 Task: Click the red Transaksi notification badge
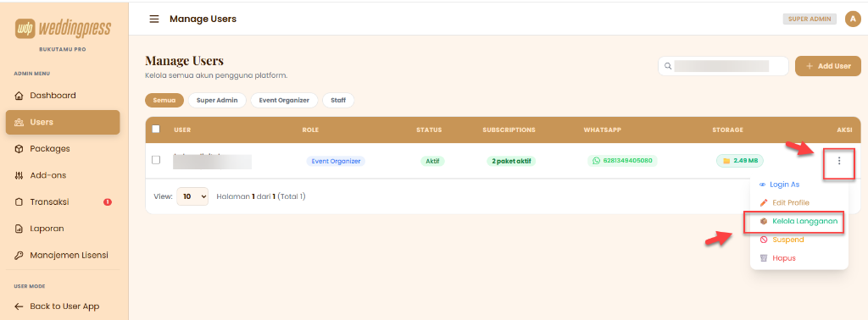108,202
